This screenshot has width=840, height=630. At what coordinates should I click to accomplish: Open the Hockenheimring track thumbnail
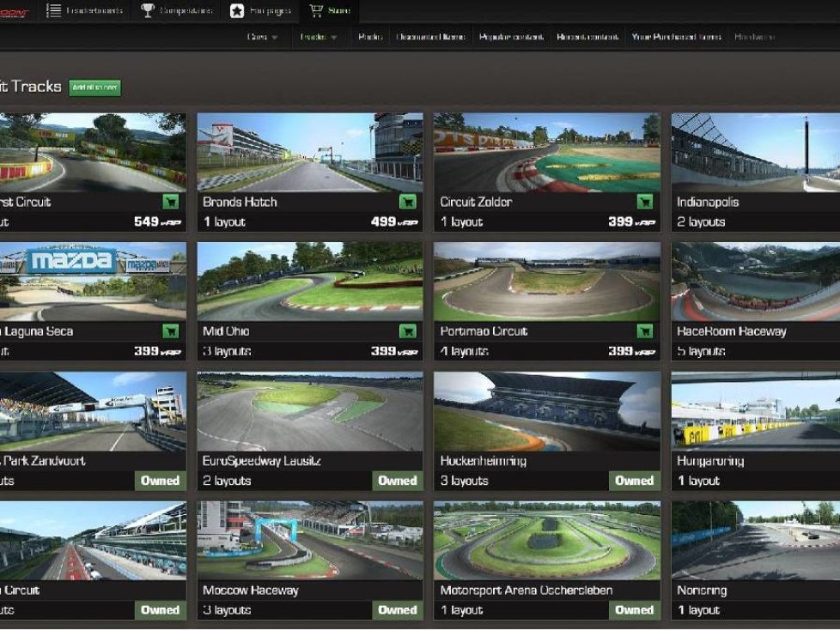[547, 411]
